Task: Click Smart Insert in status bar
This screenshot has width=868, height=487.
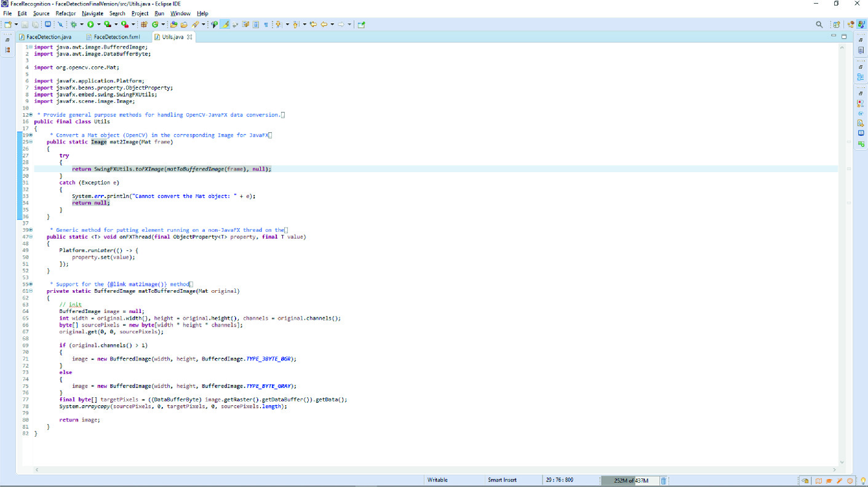Action: 502,480
